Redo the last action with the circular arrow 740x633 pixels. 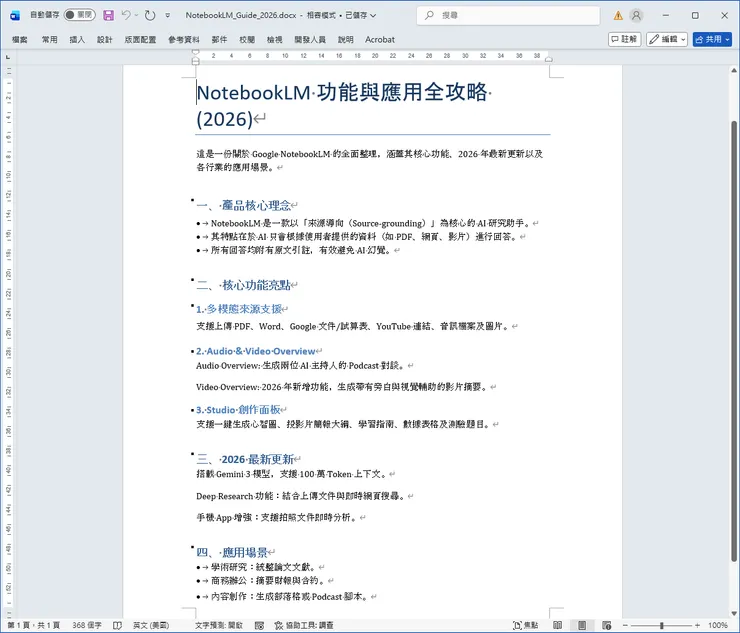point(150,15)
